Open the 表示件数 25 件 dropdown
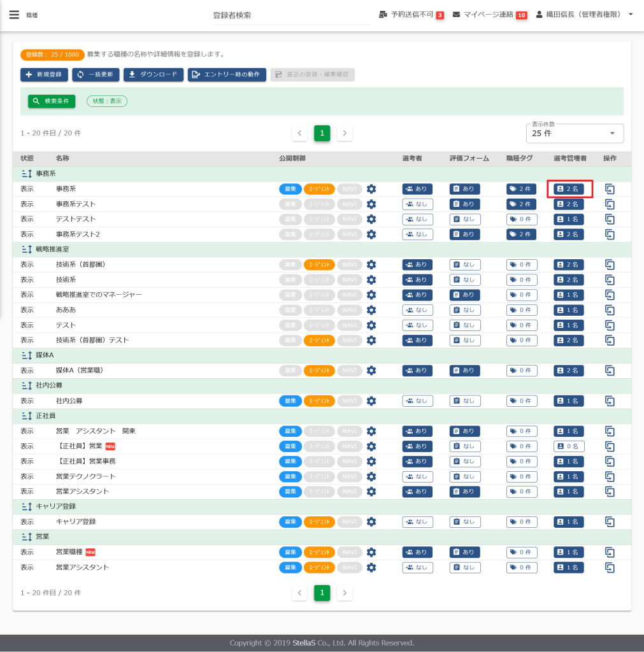The width and height of the screenshot is (644, 652). pos(575,133)
